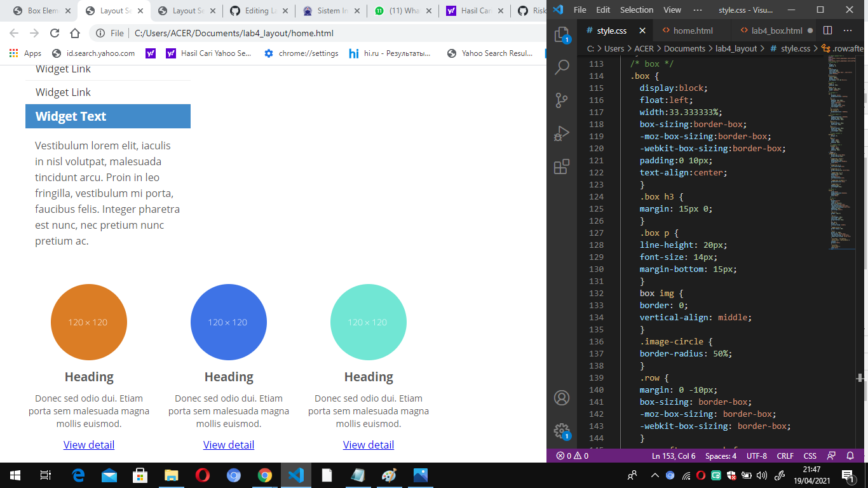Click the first View detail link
The width and height of the screenshot is (868, 488).
click(x=88, y=445)
